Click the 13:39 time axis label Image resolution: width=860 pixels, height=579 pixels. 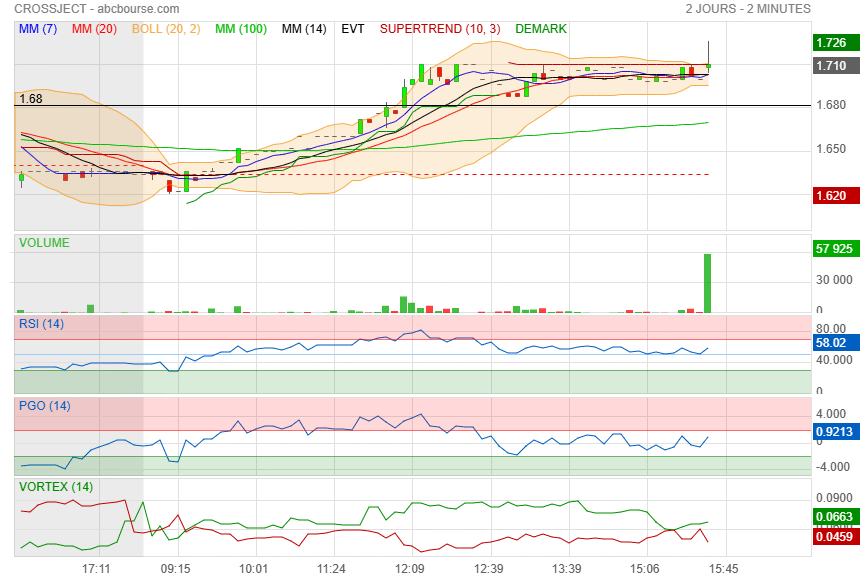coord(567,569)
